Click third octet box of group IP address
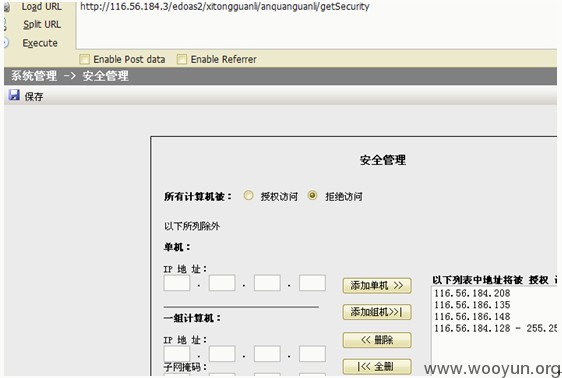 point(267,354)
